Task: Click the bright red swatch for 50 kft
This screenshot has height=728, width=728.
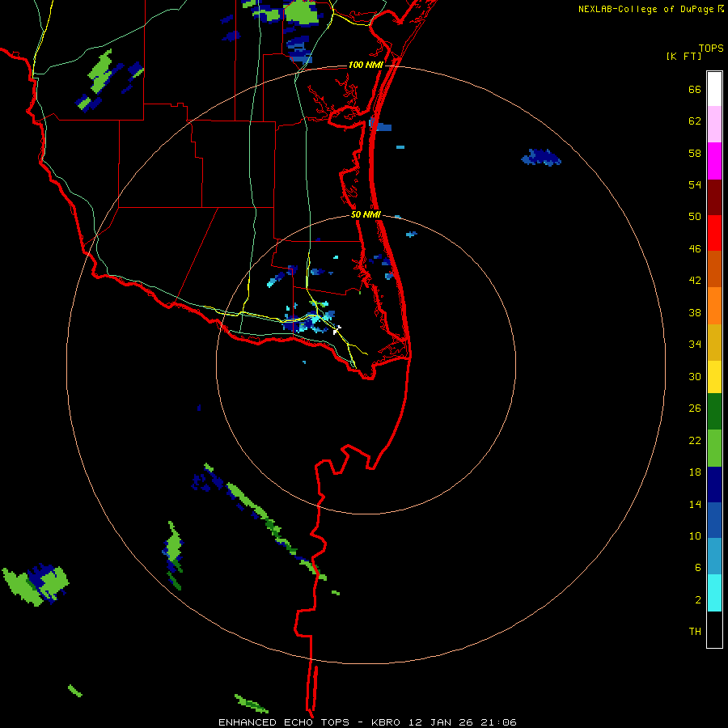Action: 714,233
